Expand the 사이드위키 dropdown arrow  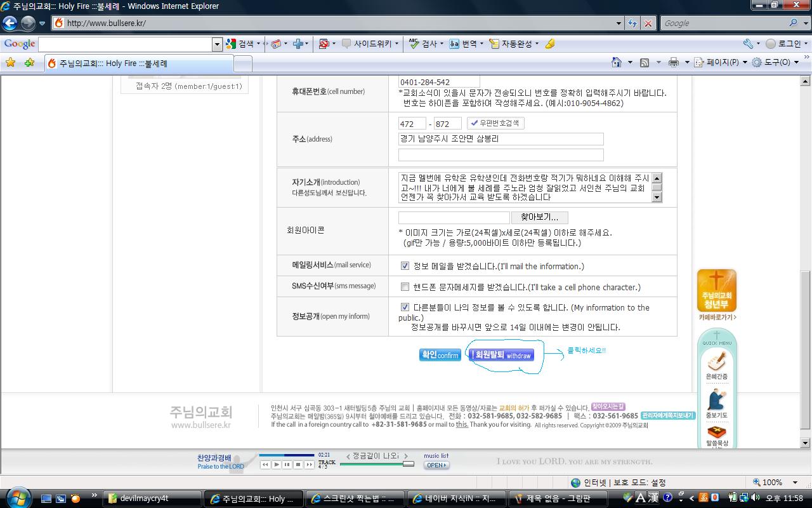pos(397,44)
